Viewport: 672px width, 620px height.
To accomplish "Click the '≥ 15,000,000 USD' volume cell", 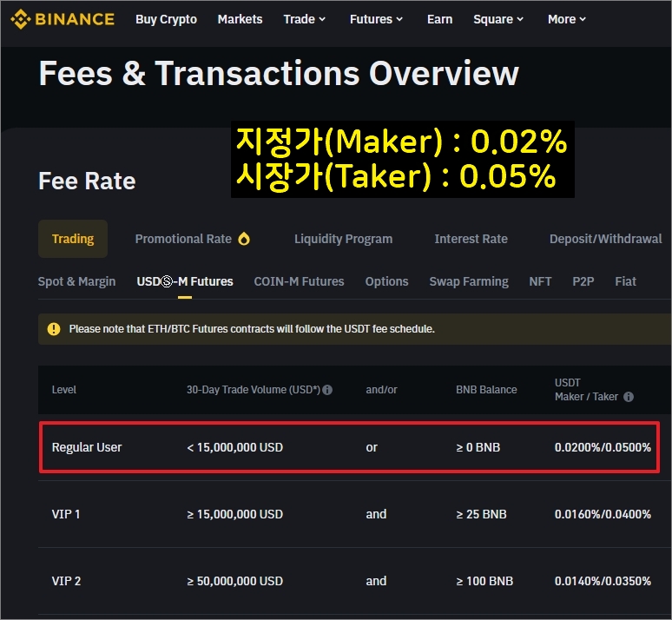I will click(235, 514).
